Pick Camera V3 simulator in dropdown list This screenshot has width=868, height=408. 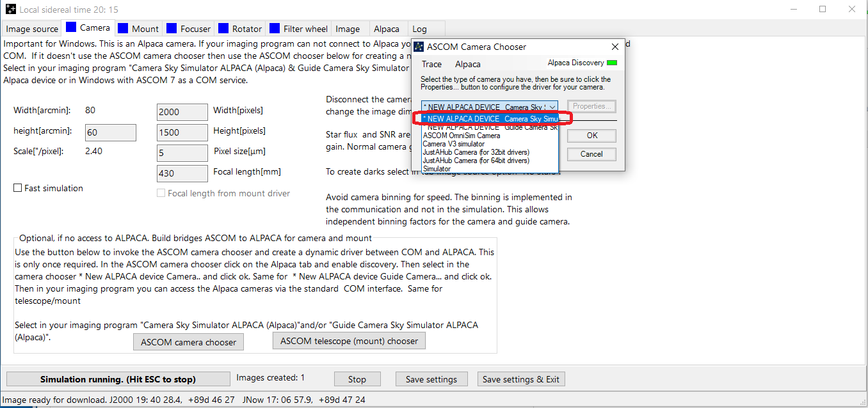click(453, 144)
